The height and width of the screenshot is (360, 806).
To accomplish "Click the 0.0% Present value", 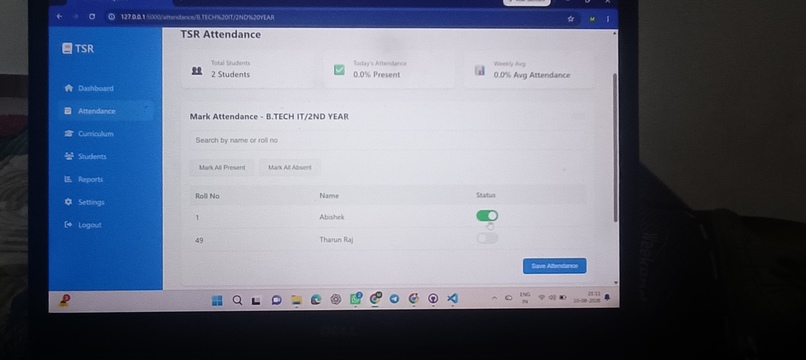I will 376,75.
